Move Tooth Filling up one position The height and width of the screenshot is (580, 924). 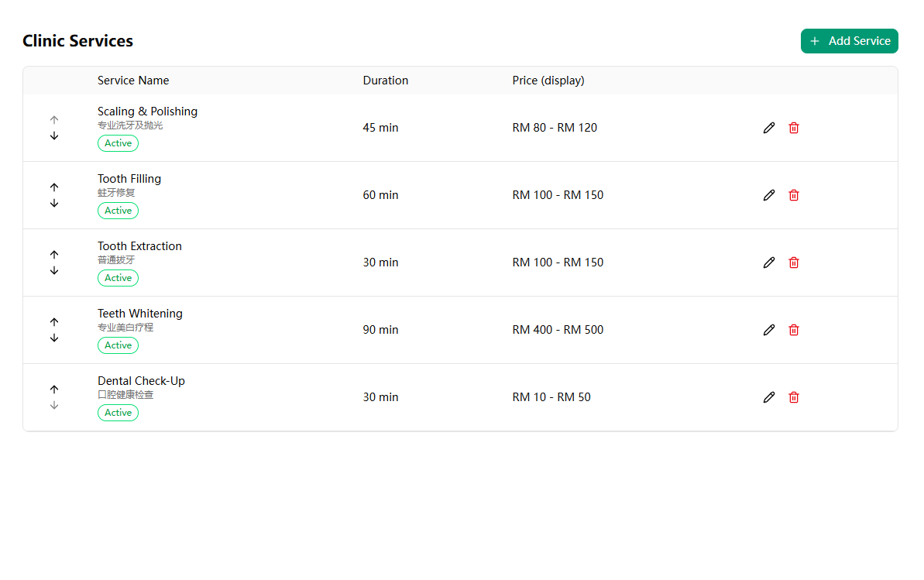pos(54,187)
